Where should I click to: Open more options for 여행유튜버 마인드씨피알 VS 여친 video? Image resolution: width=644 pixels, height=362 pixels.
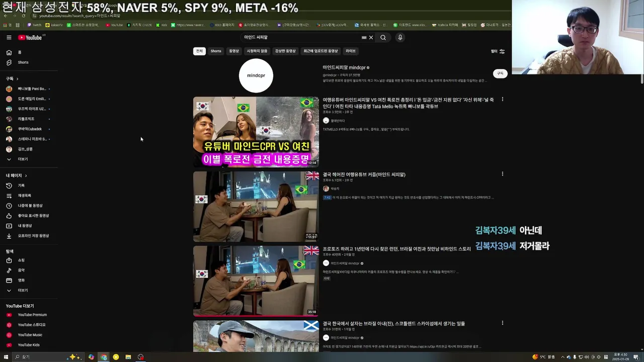502,100
